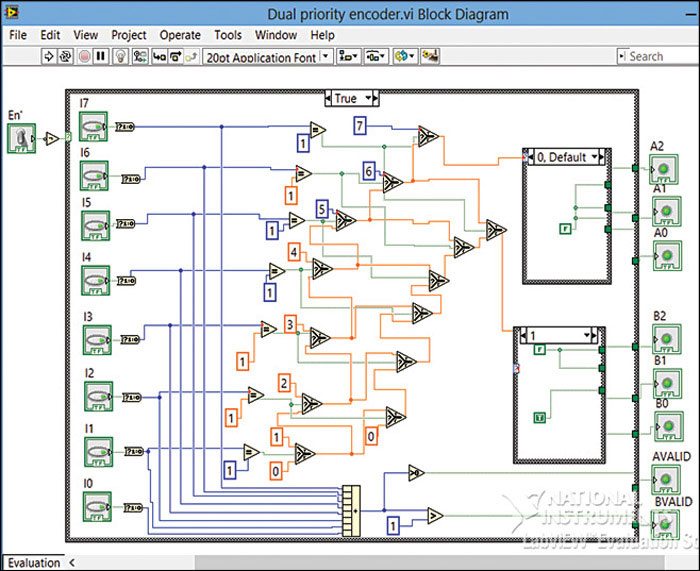Image resolution: width=700 pixels, height=571 pixels.
Task: Open the Application Font dropdown
Action: (267, 57)
